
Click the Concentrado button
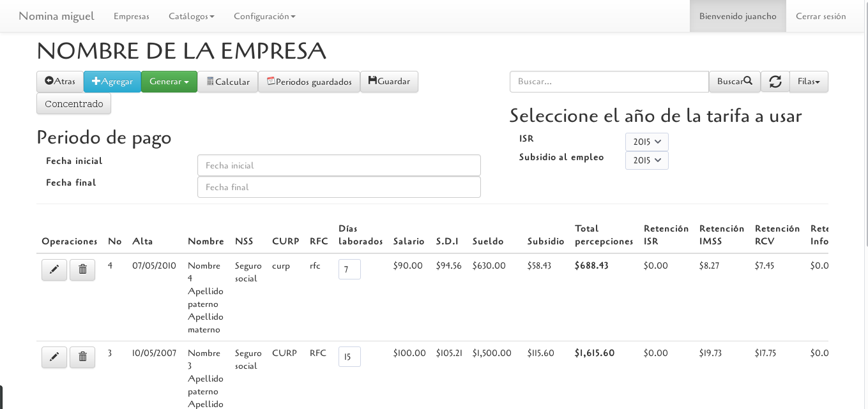coord(73,104)
